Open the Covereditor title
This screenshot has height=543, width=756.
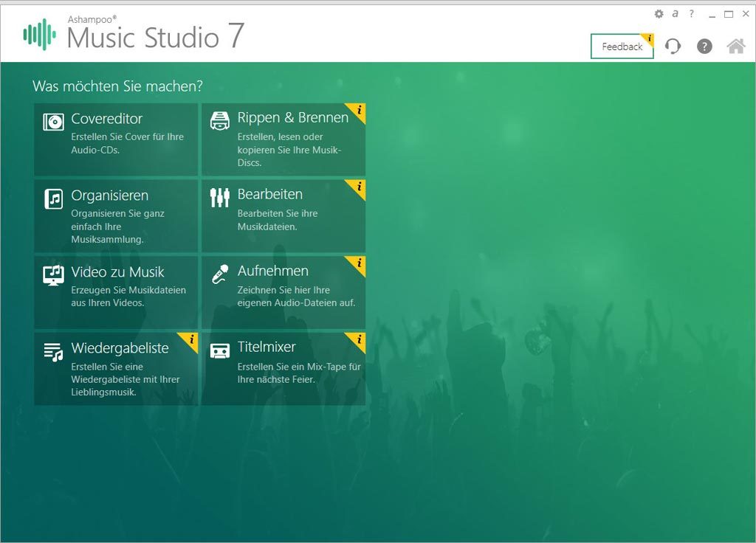[106, 119]
